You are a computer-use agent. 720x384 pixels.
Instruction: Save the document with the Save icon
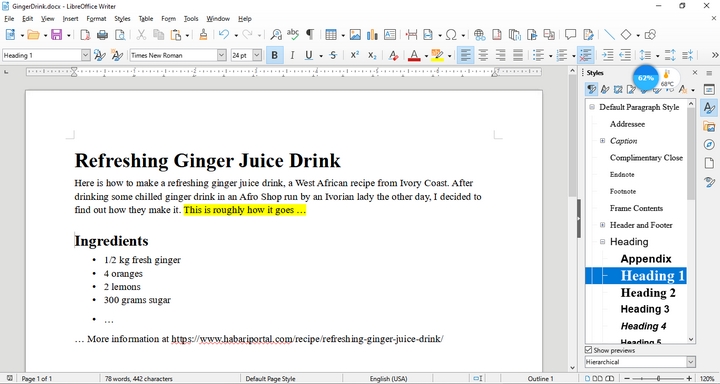(x=56, y=34)
